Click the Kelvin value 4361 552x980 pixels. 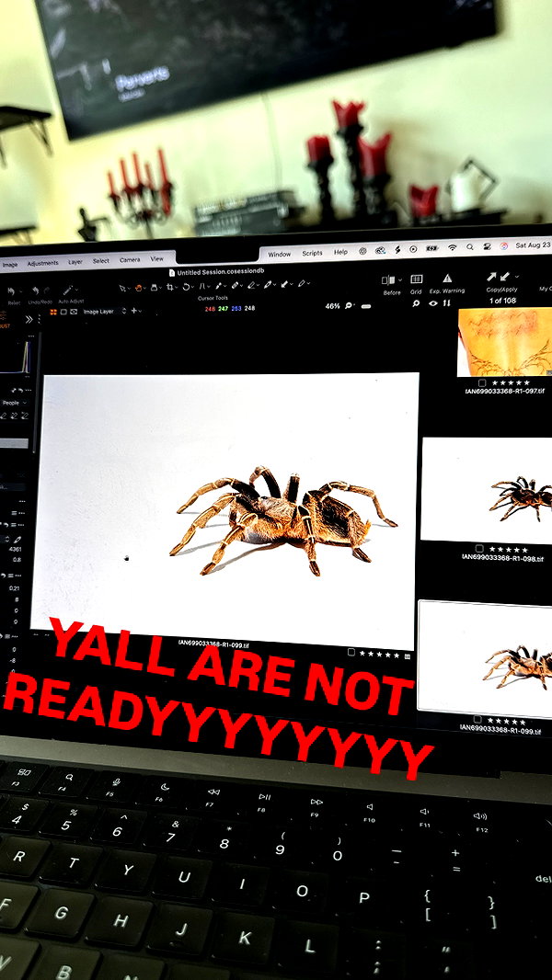(x=15, y=550)
